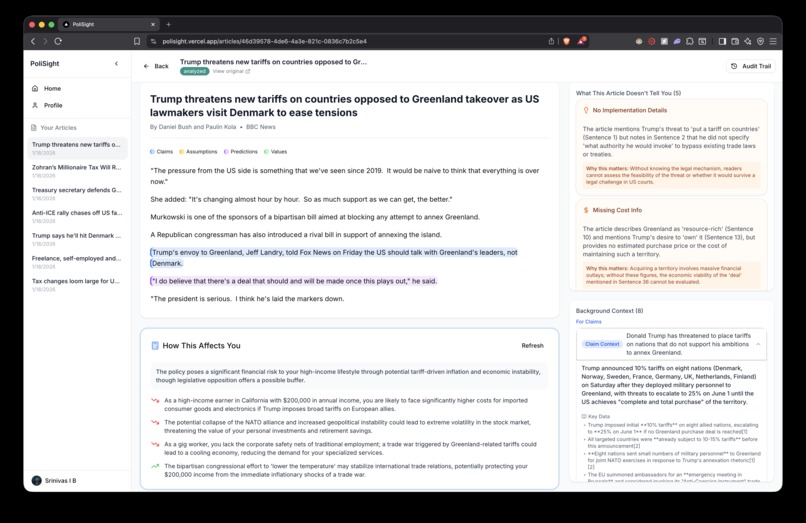Click the site settings icon in address bar
The width and height of the screenshot is (806, 523).
point(153,41)
